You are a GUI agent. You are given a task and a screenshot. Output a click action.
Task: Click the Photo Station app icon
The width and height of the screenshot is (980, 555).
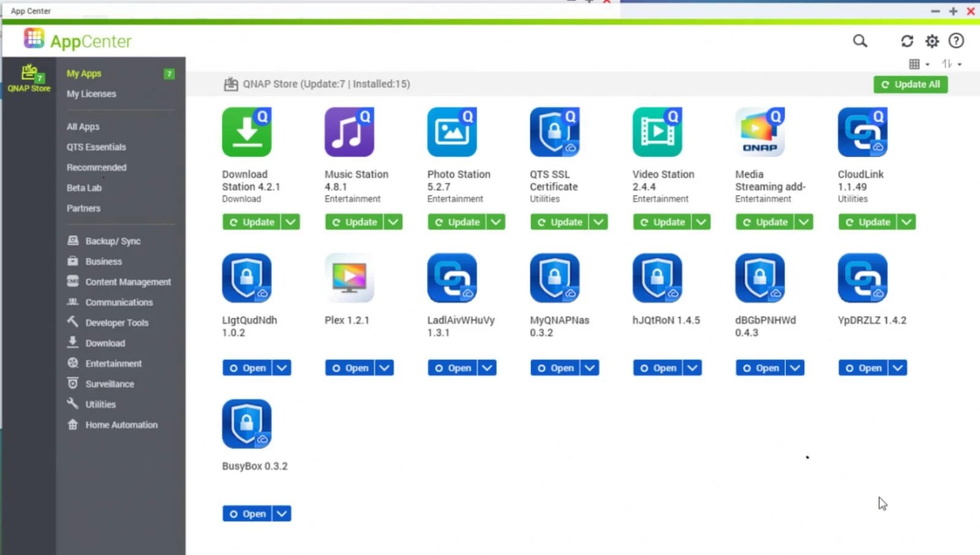point(452,132)
